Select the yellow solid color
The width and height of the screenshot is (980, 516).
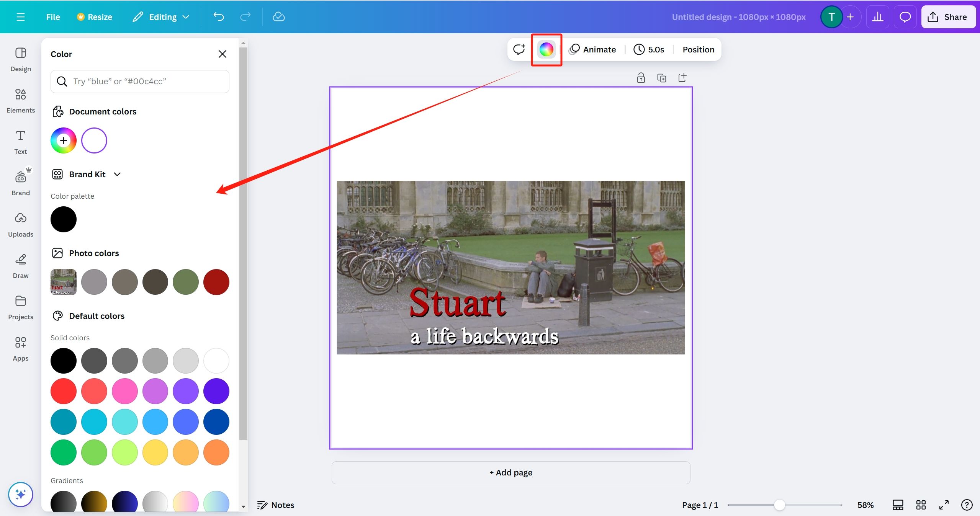point(155,452)
